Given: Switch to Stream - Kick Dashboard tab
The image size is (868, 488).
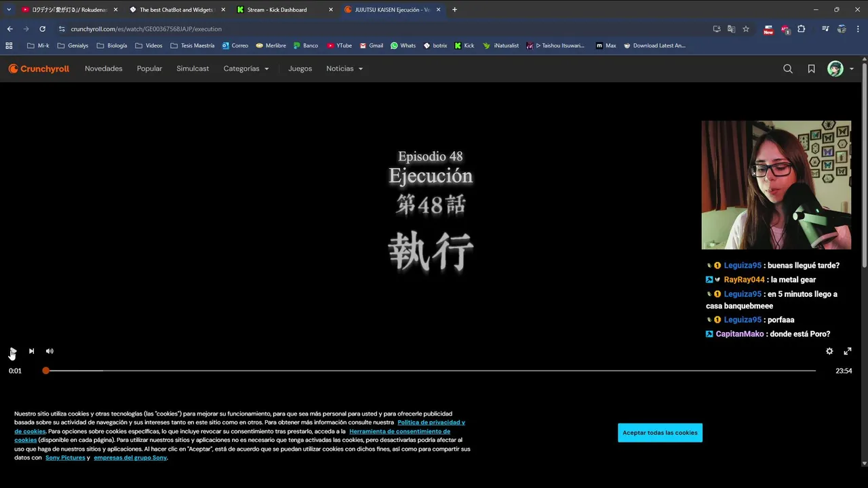Looking at the screenshot, I should coord(277,9).
